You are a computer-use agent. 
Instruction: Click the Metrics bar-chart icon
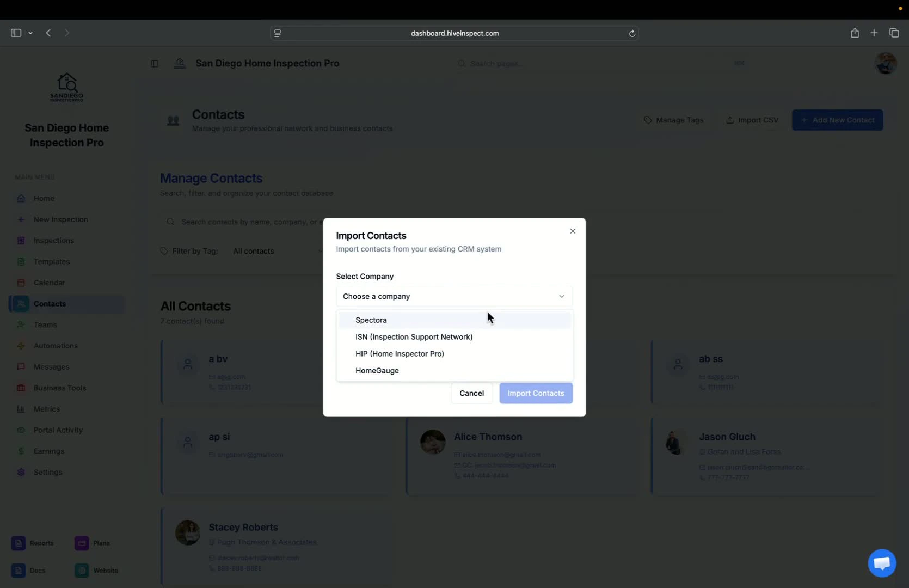21,409
